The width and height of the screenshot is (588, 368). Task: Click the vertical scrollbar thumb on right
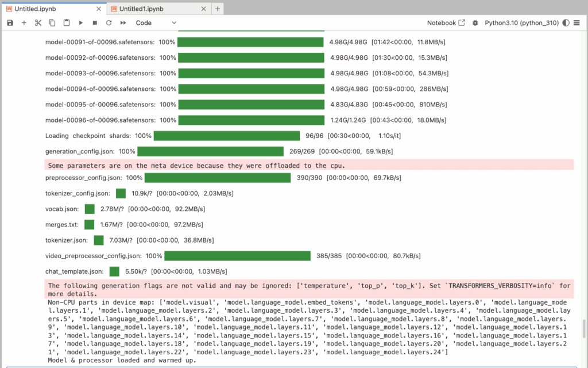pyautogui.click(x=585, y=328)
